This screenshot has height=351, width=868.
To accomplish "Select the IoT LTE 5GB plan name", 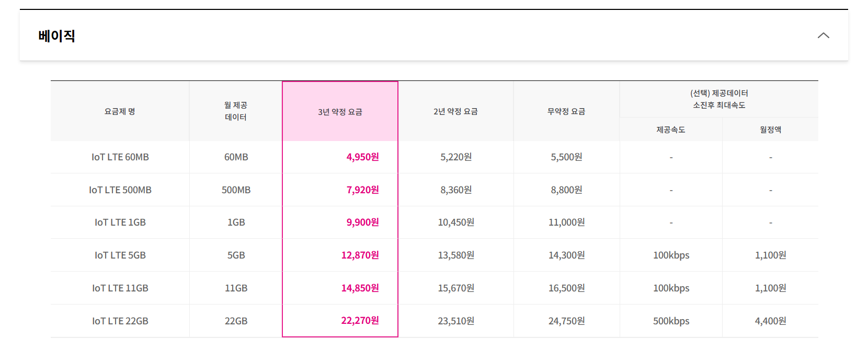I will tap(120, 255).
